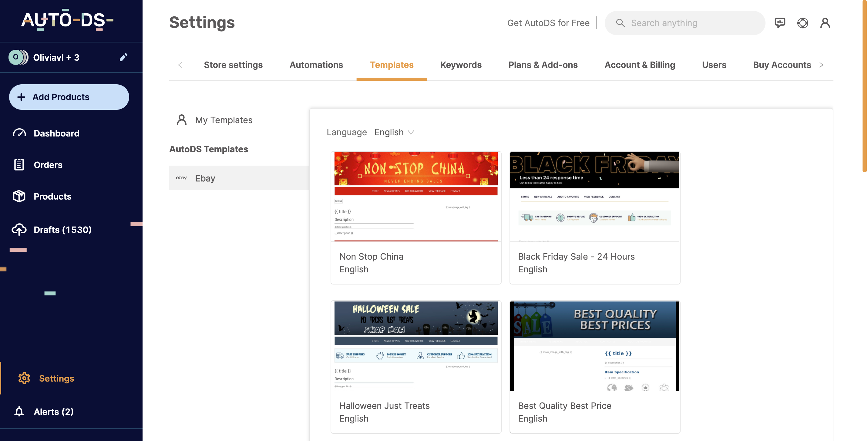Open the Buy Accounts tab
The width and height of the screenshot is (868, 441).
782,65
